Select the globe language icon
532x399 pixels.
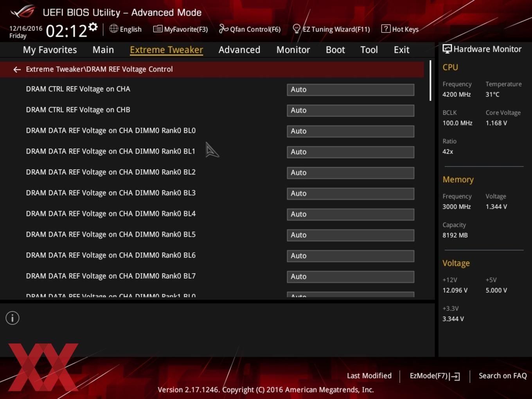(x=113, y=29)
